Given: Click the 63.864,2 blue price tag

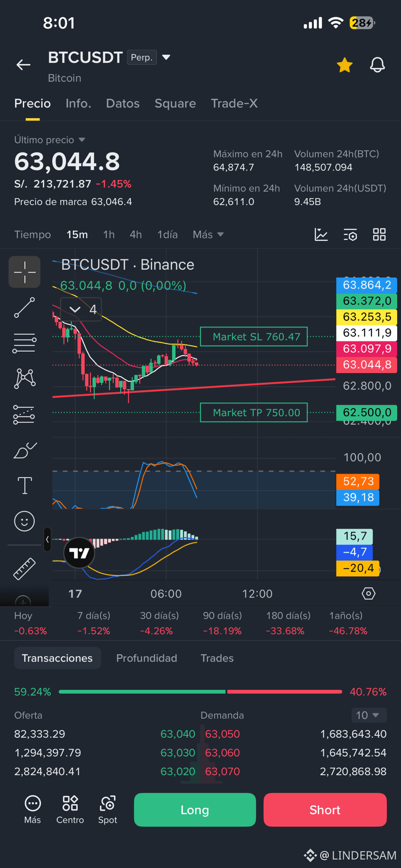Looking at the screenshot, I should click(367, 285).
